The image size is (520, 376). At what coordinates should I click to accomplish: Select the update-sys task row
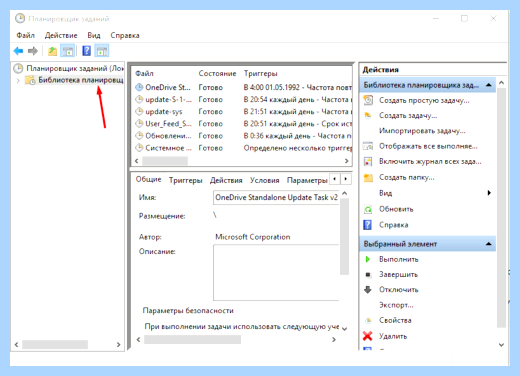pos(243,112)
